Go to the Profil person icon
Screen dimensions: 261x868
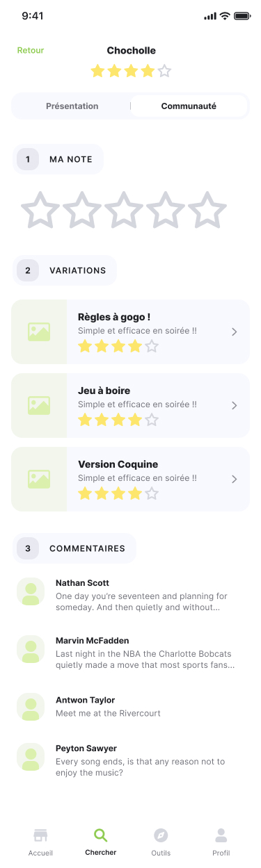221,835
